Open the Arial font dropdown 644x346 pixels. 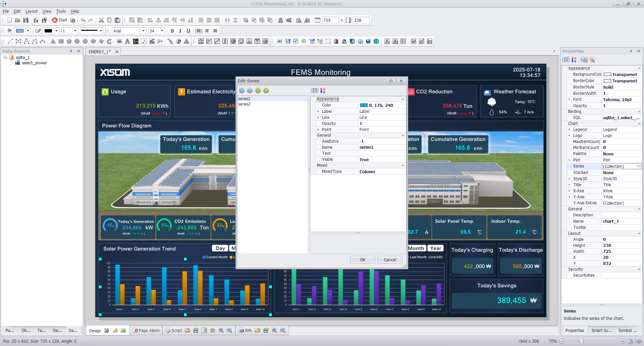tap(143, 31)
